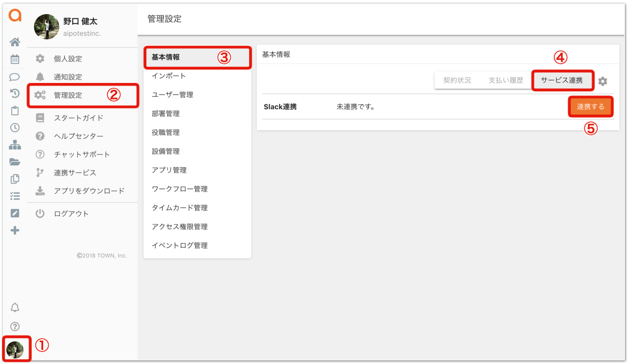Open ヘルプセンター from the user menu

click(82, 136)
